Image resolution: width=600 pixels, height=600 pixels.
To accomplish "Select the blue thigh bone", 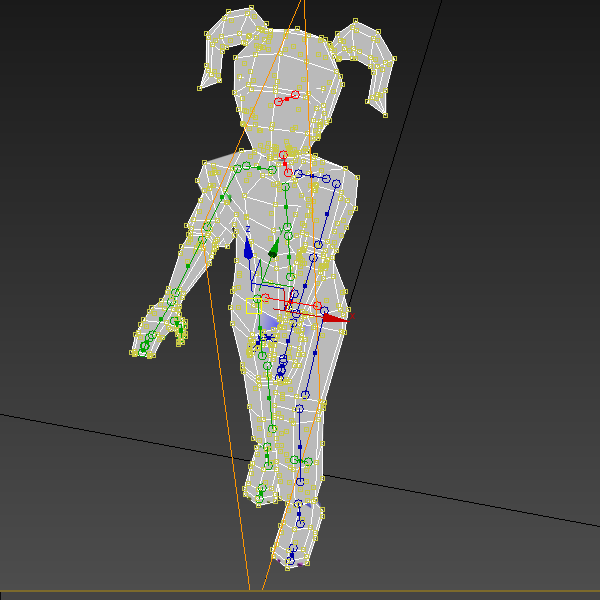I will coord(315,353).
